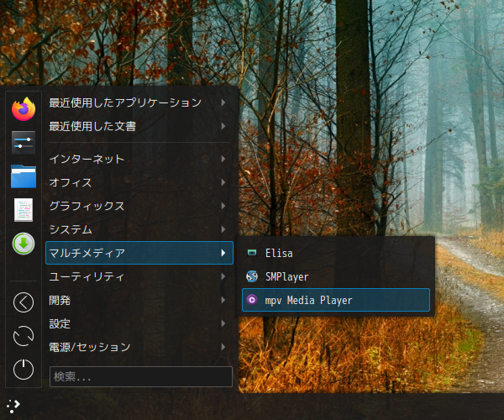
Task: Open the システム category
Action: [x=139, y=229]
